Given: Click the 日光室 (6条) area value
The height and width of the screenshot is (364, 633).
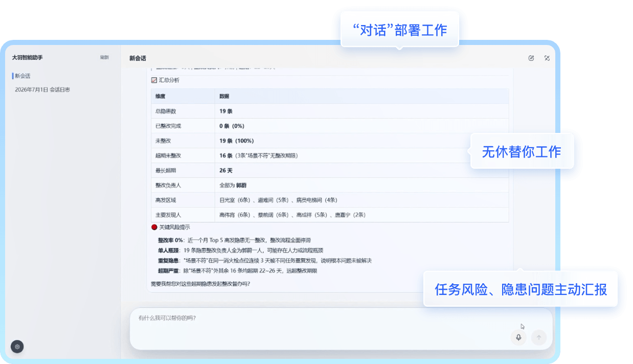Looking at the screenshot, I should point(235,200).
